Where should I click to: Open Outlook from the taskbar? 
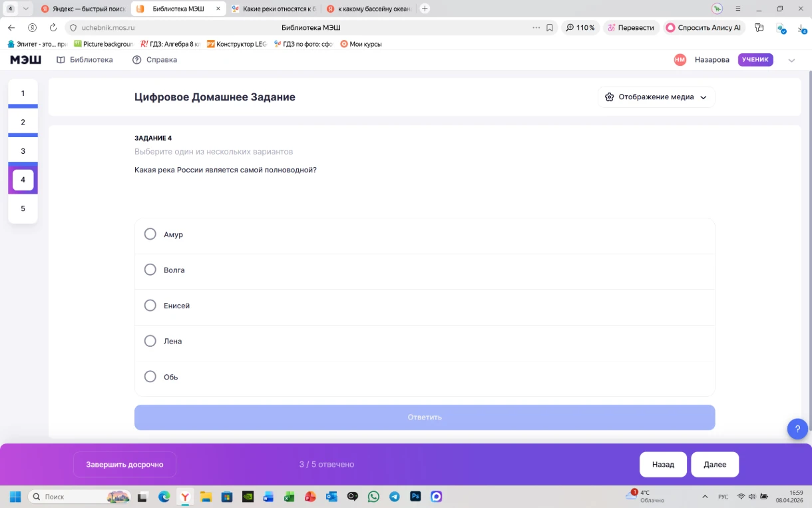coord(331,497)
